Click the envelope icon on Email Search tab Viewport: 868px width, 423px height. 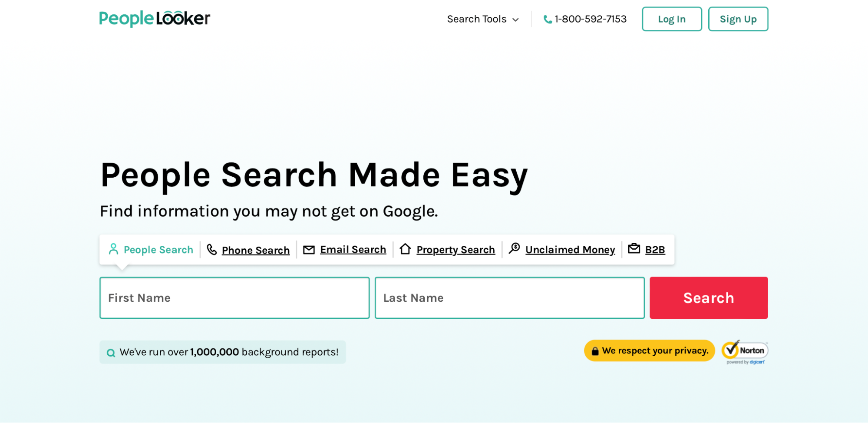tap(309, 250)
